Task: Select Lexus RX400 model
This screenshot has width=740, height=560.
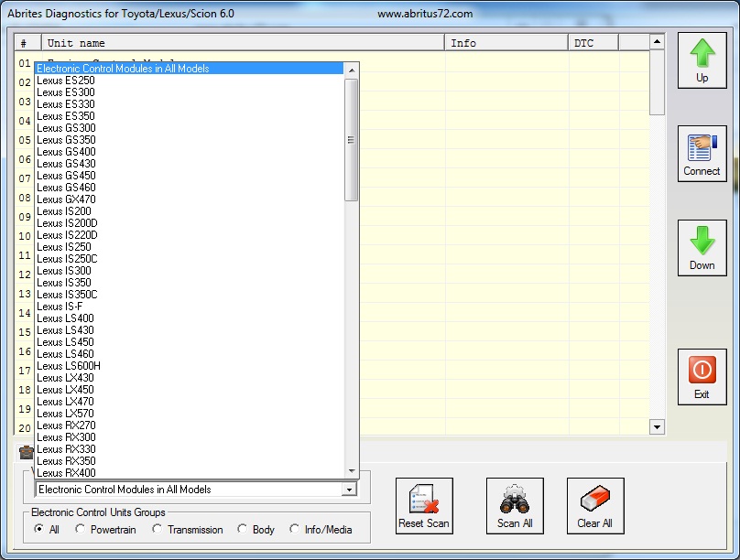Action: coord(190,473)
